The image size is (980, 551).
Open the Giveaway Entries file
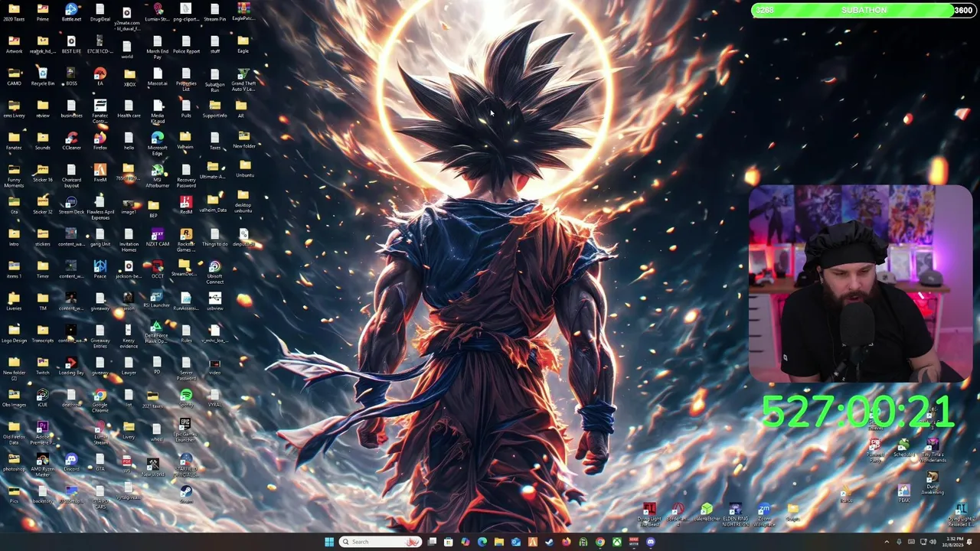[x=100, y=336]
